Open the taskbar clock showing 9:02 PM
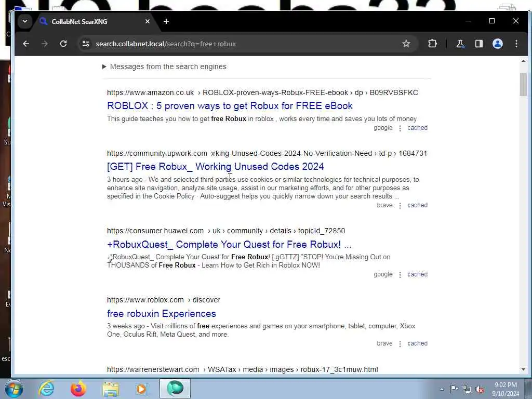Image resolution: width=532 pixels, height=399 pixels. coord(506,389)
